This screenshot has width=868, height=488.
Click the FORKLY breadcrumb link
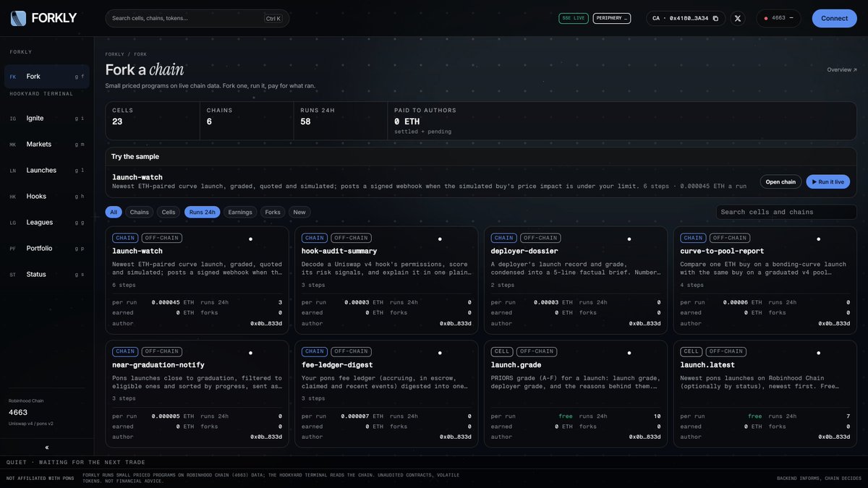click(114, 54)
